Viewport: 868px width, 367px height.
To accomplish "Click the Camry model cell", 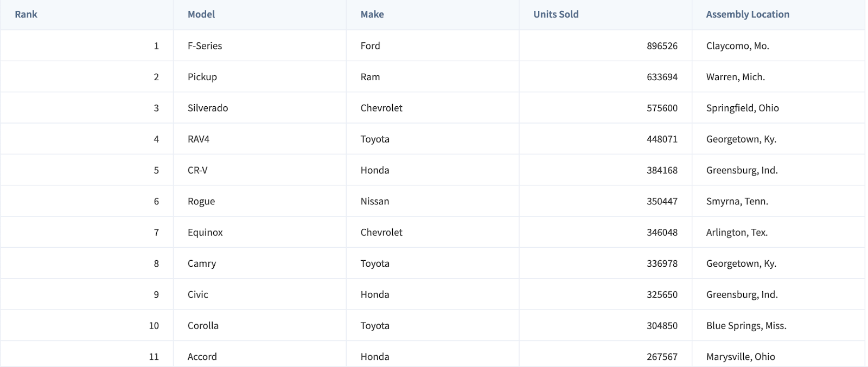I will 202,263.
